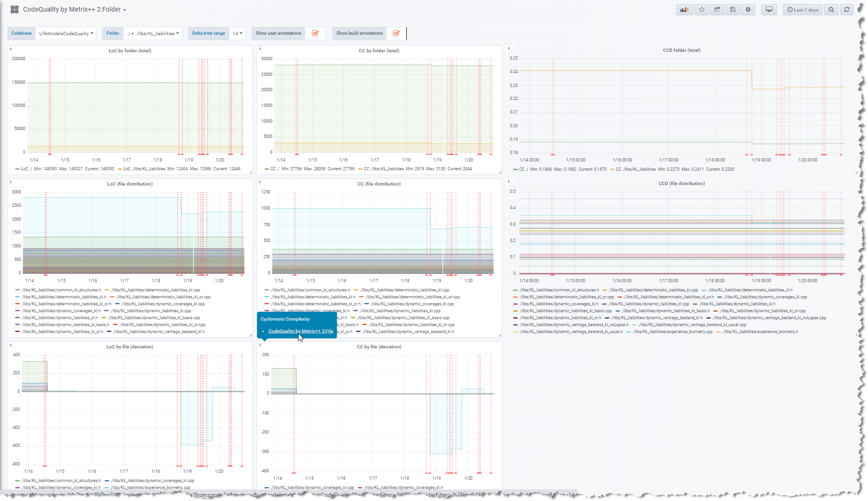This screenshot has height=501, width=868.
Task: Open LoC by file (deviation) panel menu
Action: (x=130, y=346)
